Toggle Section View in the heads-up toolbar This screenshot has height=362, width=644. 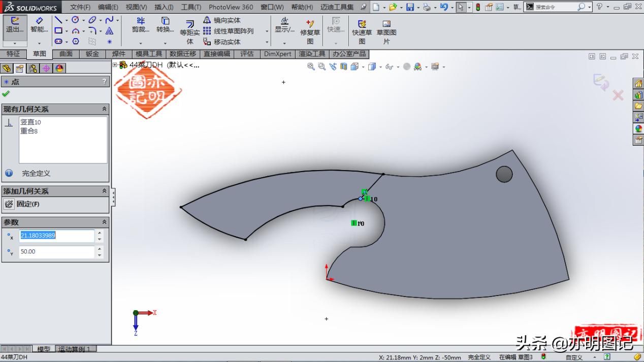click(x=344, y=66)
